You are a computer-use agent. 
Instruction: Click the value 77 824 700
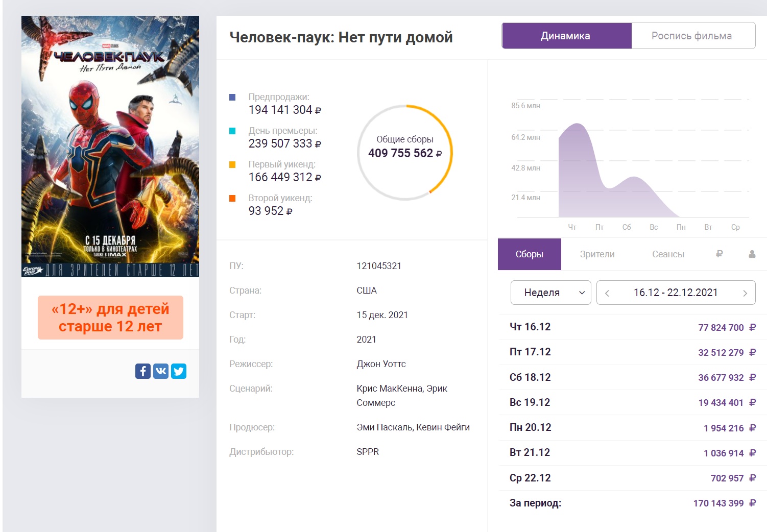coord(721,328)
